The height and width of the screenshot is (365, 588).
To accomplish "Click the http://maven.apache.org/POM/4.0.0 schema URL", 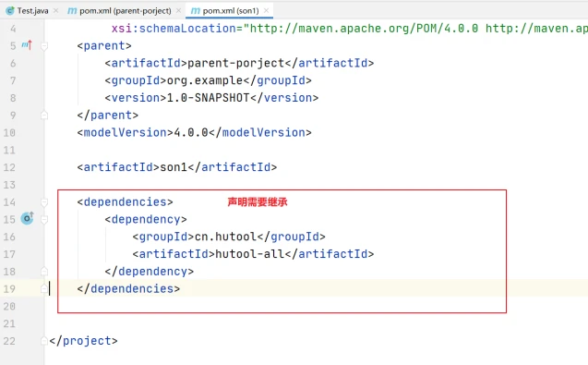I will 364,29.
